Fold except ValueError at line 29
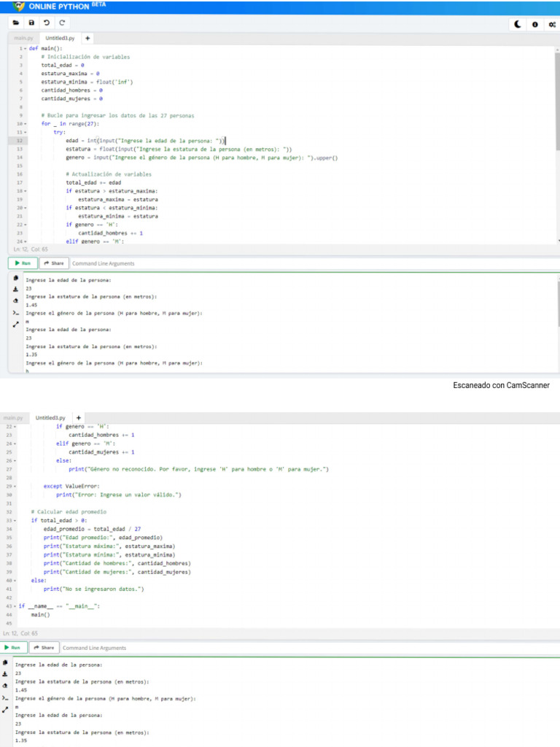 (15, 487)
